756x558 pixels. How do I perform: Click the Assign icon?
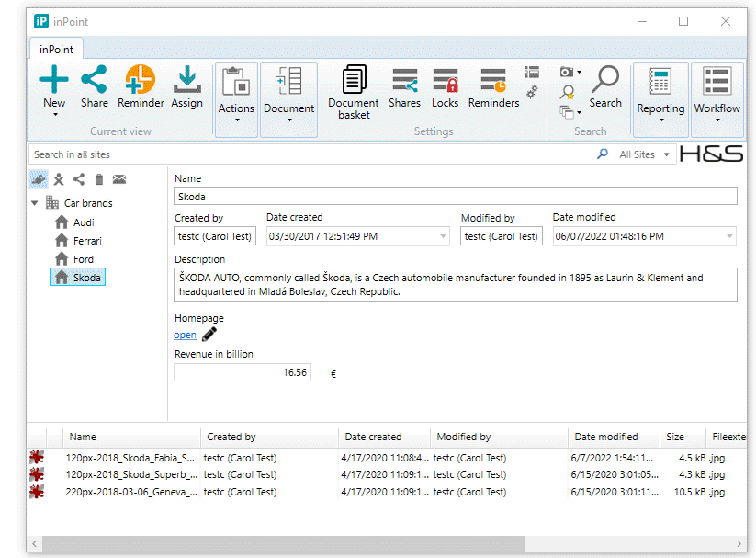coord(186,81)
